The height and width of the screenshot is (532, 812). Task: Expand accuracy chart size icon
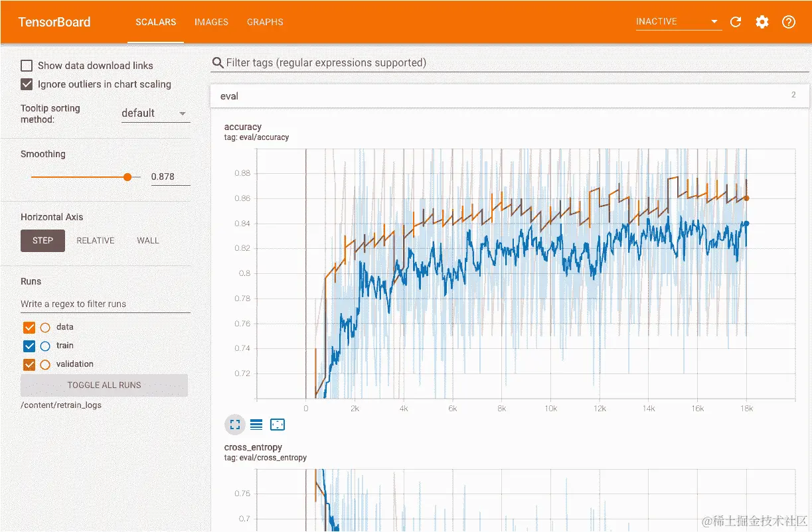click(235, 425)
